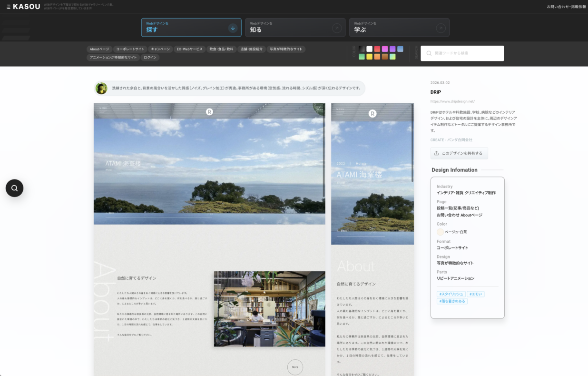Viewport: 588px width, 376px height.
Task: Filter by EC・Webサービス category
Action: [x=190, y=49]
